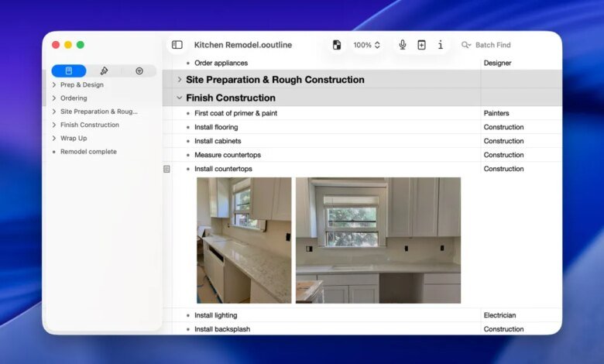This screenshot has height=364, width=604.
Task: Collapse the Finish Construction section
Action: pyautogui.click(x=180, y=98)
